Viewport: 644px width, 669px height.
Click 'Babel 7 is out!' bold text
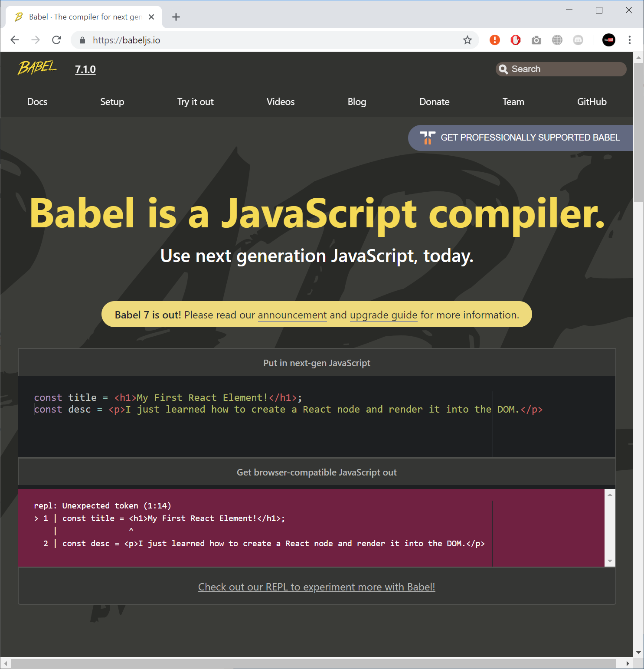[x=148, y=315]
